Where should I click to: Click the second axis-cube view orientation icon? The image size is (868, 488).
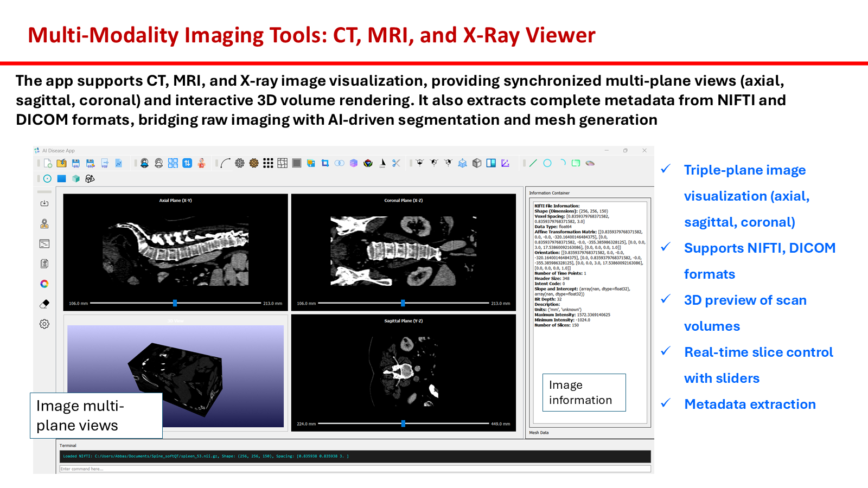point(434,163)
